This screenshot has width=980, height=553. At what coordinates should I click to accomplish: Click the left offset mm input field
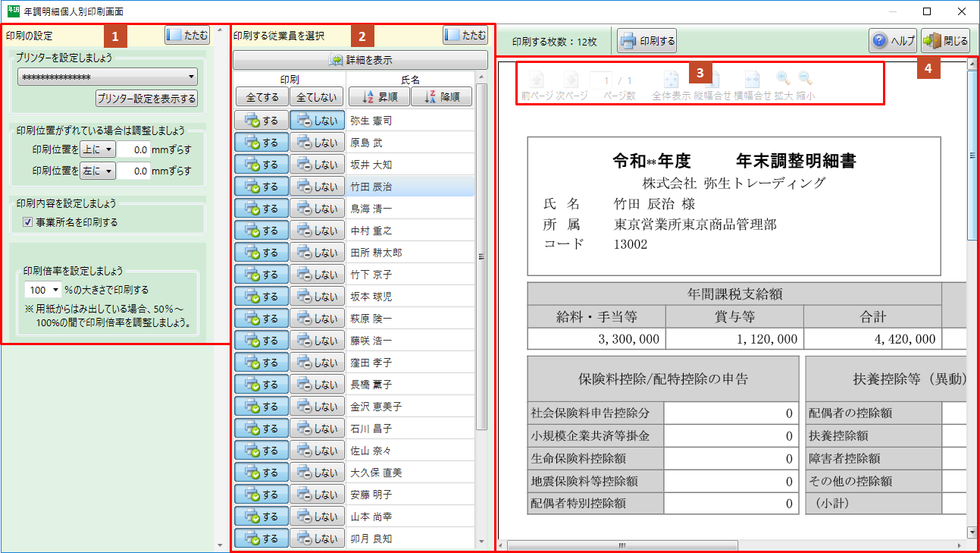[134, 171]
